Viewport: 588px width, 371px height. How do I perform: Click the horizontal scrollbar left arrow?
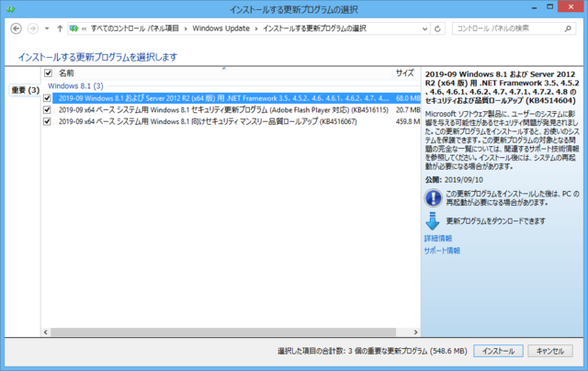(x=46, y=332)
